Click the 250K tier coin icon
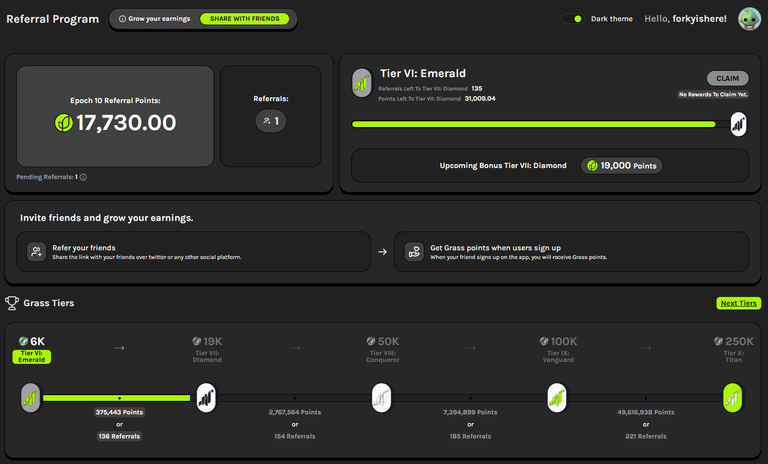Screen dimensions: 768x464 719,341
